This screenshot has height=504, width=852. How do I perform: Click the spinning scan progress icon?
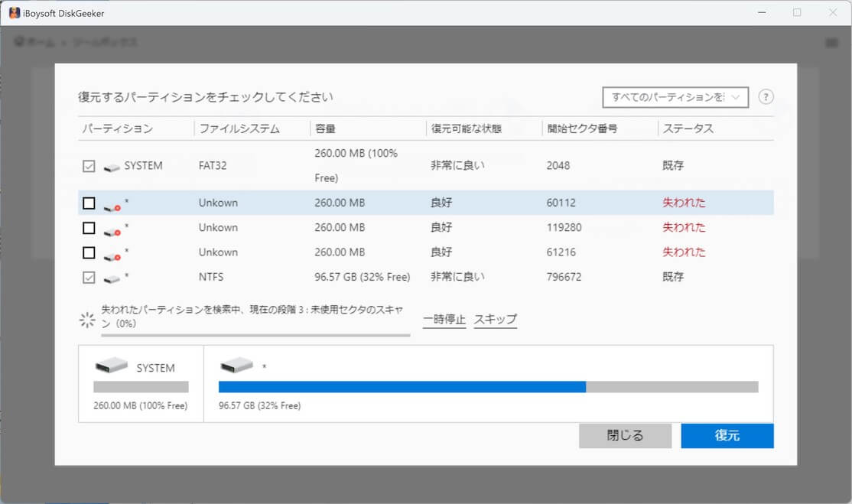click(x=87, y=320)
